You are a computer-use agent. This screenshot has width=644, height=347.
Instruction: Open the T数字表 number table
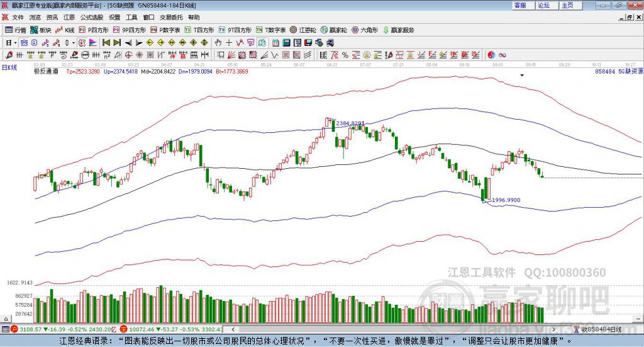pyautogui.click(x=270, y=30)
